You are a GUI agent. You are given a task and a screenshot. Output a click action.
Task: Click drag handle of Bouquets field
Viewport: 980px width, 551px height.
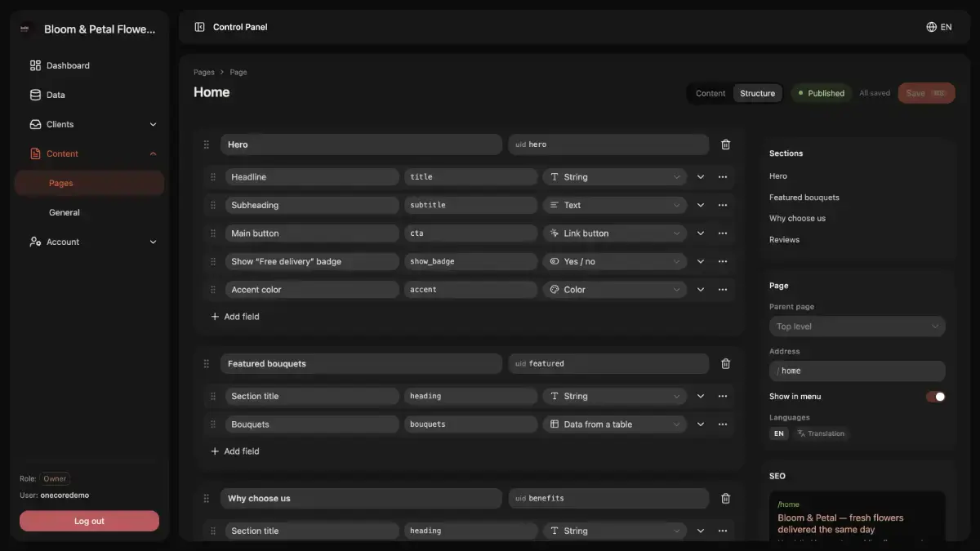click(x=213, y=424)
